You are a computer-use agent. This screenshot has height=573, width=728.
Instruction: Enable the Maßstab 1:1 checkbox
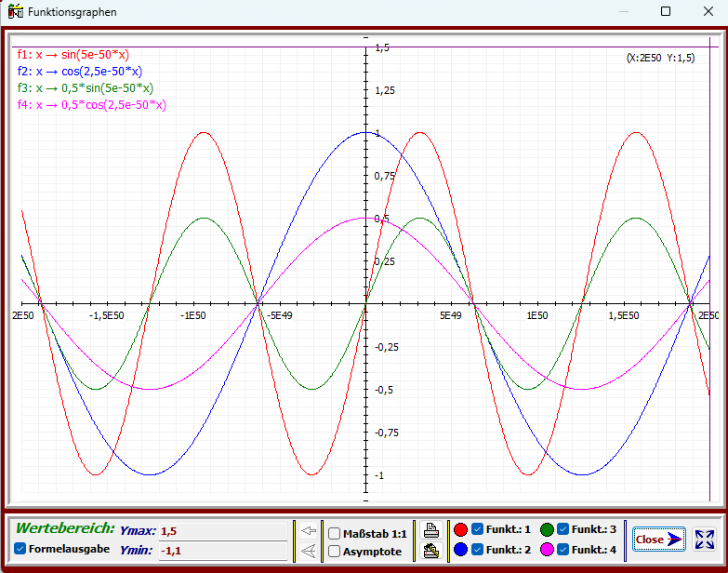click(x=335, y=533)
